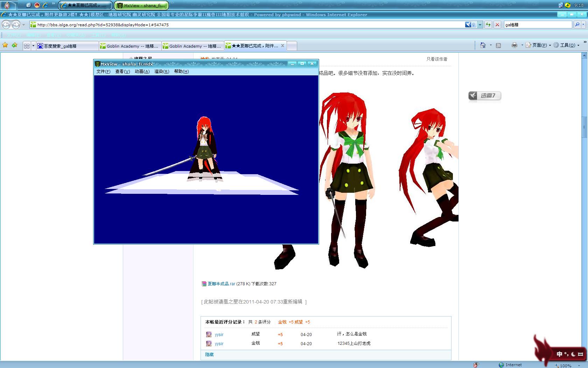Screen dimensions: 588x368
Task: Open the Home button dropdown arrow
Action: tap(491, 45)
